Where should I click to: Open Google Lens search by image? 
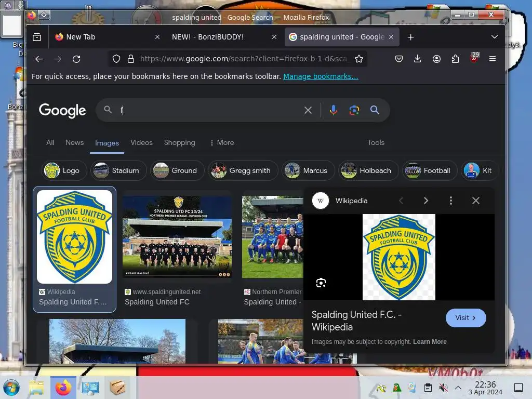(354, 110)
